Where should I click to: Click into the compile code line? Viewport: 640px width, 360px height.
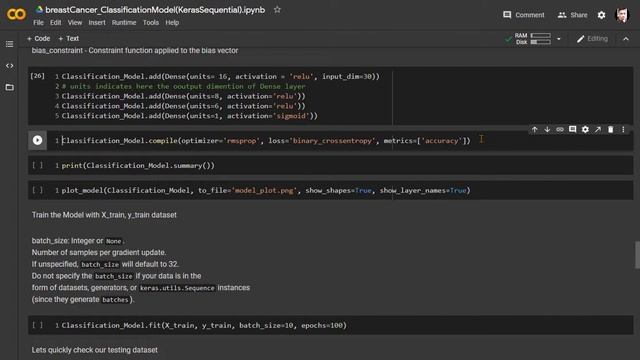[266, 141]
